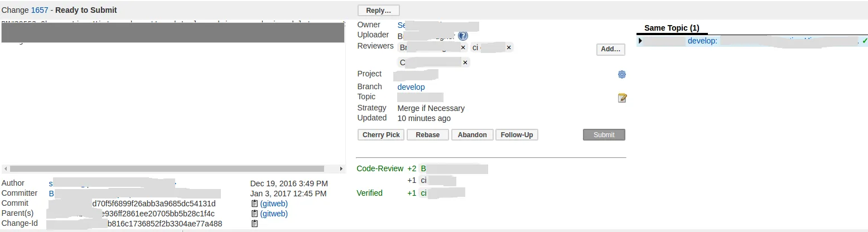Click change number 1657 link

click(x=39, y=10)
